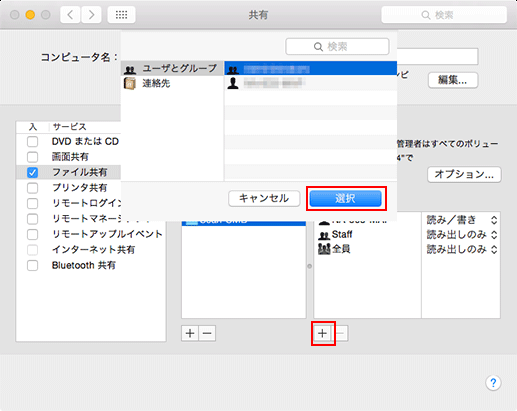Viewport: 517px width, 411px height.
Task: Click the ユーザとグループ people icon
Action: [130, 69]
